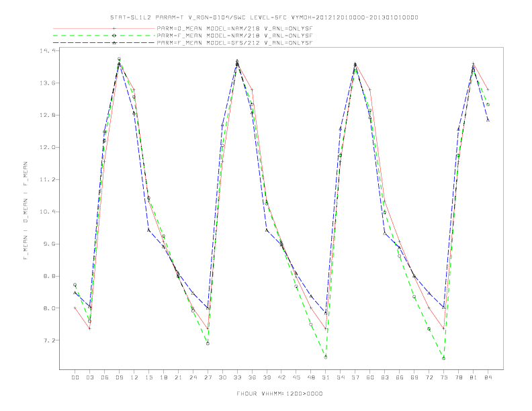Click the x-axis tick label 60
This screenshot has width=532, height=411.
pos(370,377)
